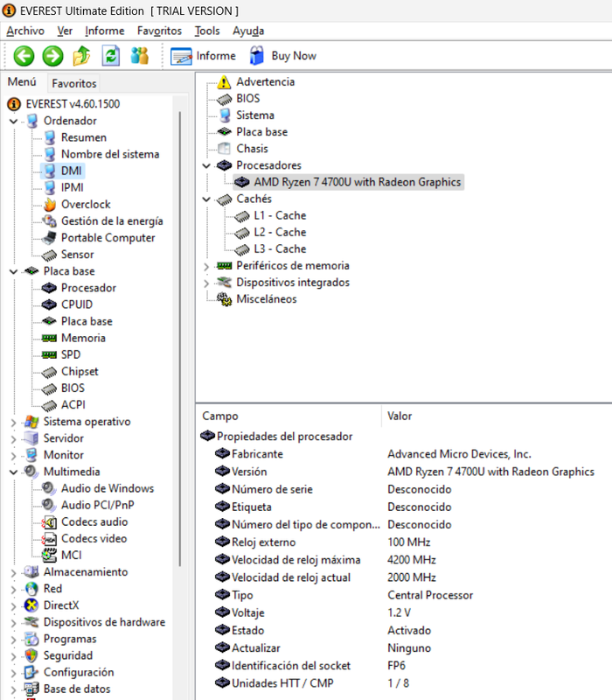This screenshot has height=700, width=612.
Task: Select the Programas sidebar category
Action: [x=70, y=639]
